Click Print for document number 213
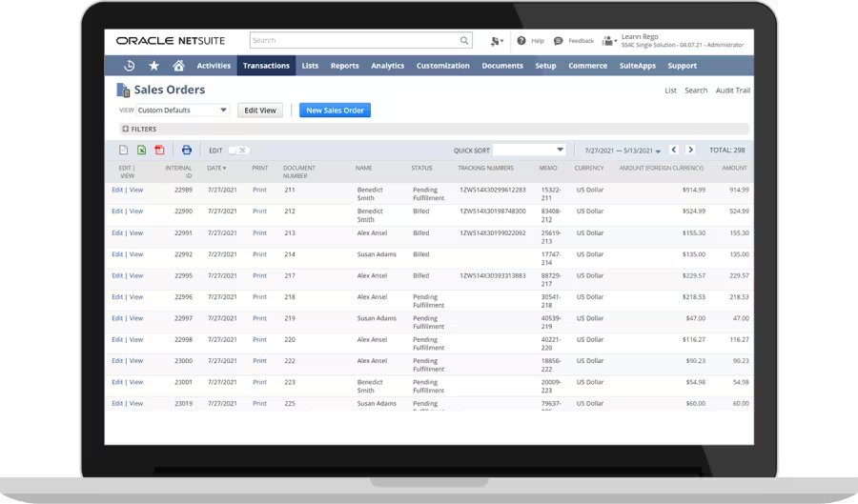This screenshot has width=858, height=504. 259,233
